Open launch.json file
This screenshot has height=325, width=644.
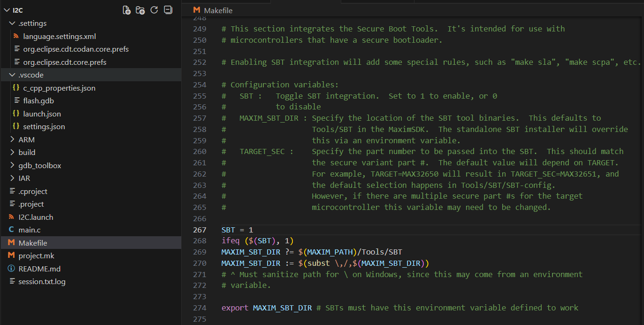point(42,114)
